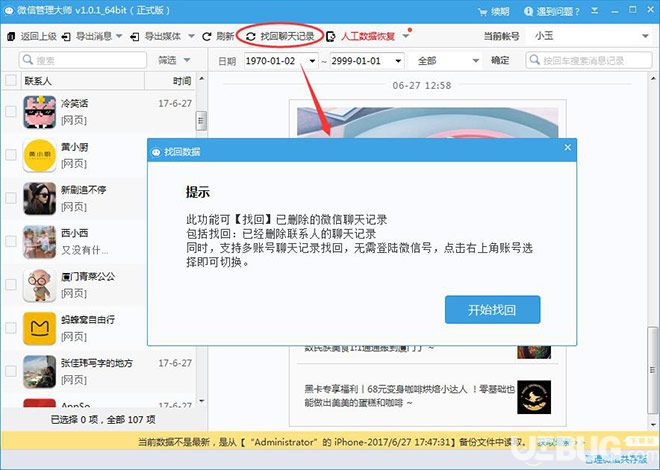Check the 厦门青菜公公 contact checkbox
Screen dimensions: 660x470
pos(11,285)
